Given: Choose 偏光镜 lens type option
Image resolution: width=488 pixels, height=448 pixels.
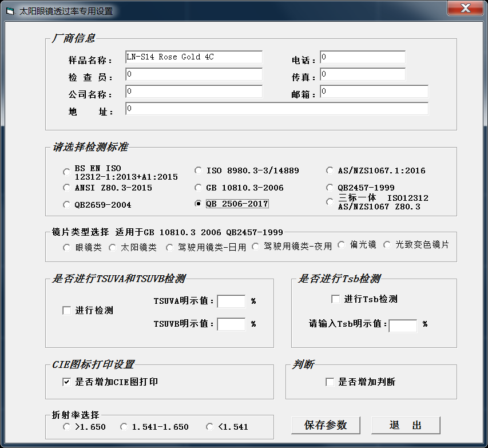Looking at the screenshot, I should 342,245.
